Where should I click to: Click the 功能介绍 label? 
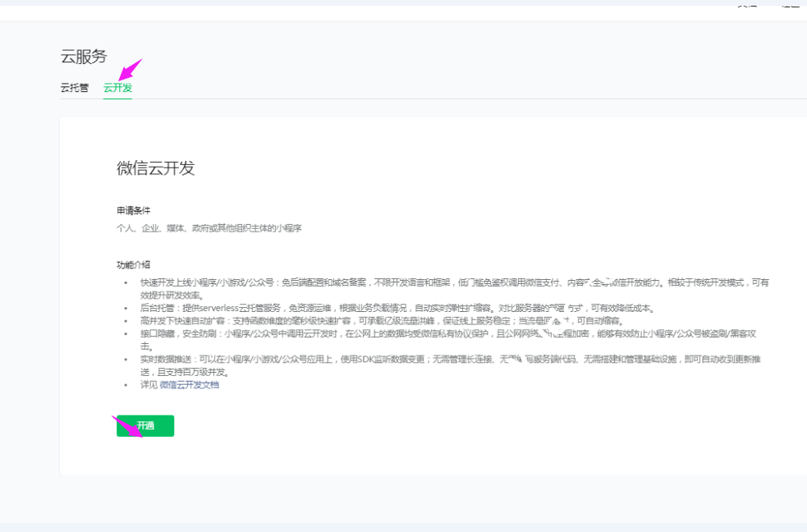[133, 265]
